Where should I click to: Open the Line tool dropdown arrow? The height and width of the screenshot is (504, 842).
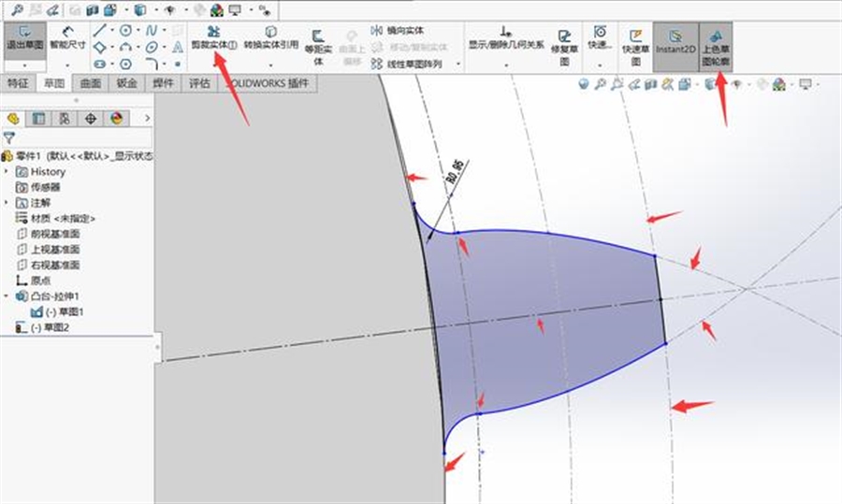coord(111,31)
